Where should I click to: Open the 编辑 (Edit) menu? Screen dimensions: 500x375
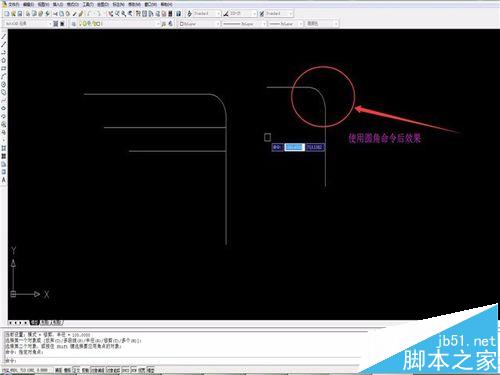point(28,5)
